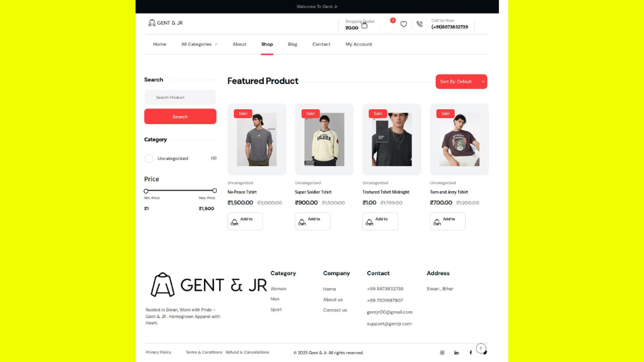The height and width of the screenshot is (362, 644).
Task: Click the Gent & Jr header logo
Action: tap(165, 23)
